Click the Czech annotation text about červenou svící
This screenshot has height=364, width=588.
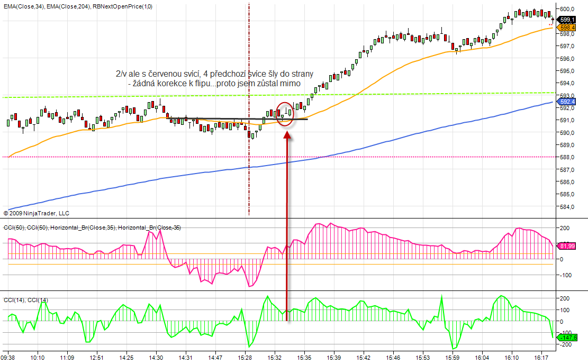[x=214, y=78]
